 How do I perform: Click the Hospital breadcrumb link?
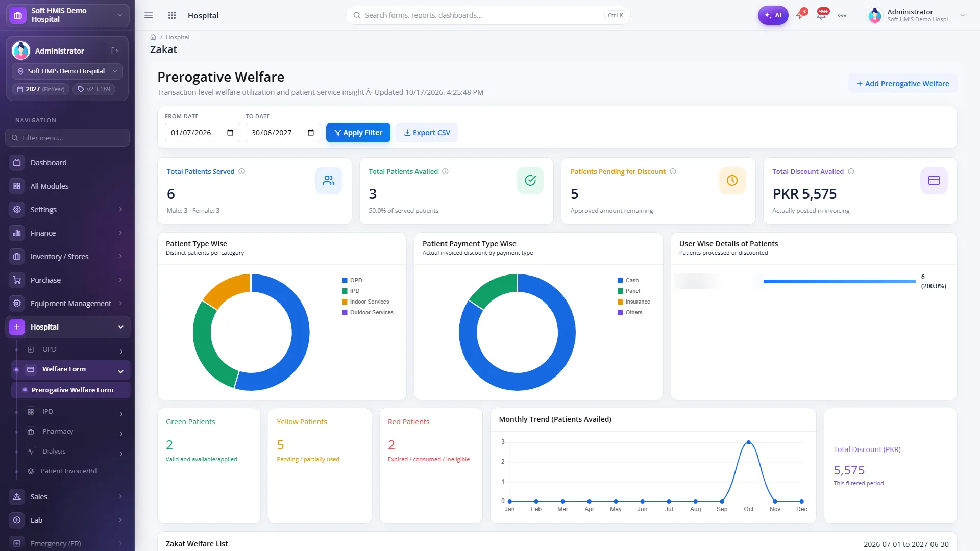click(x=178, y=37)
